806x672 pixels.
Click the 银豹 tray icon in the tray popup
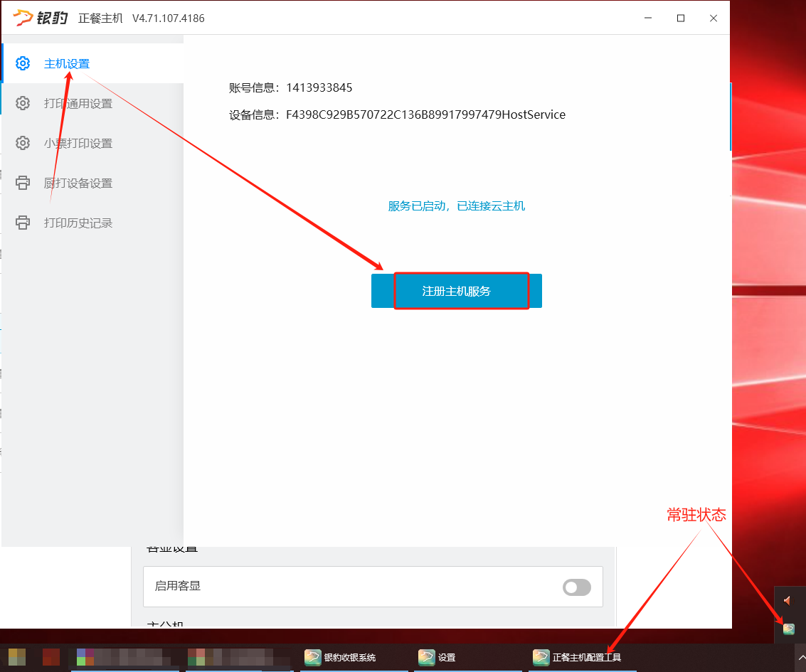[x=788, y=629]
